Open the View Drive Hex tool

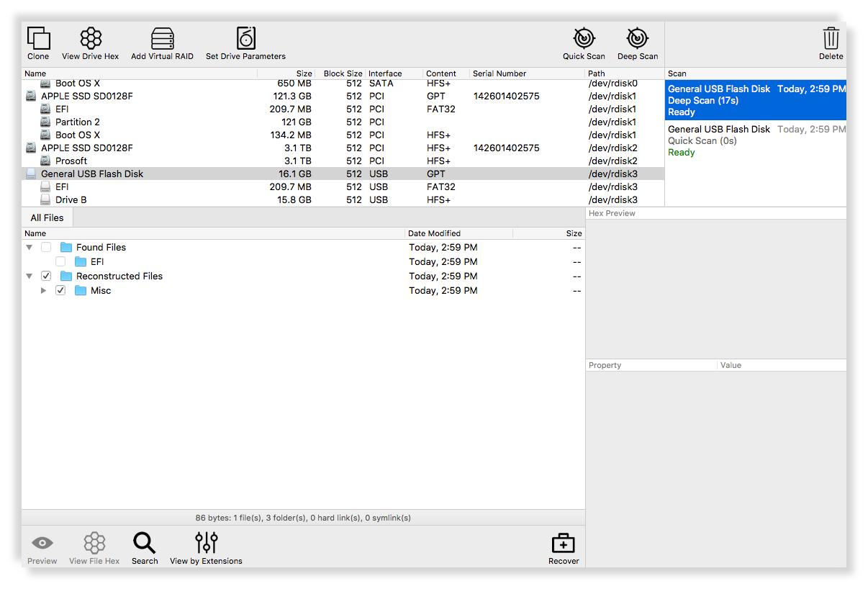[x=91, y=39]
